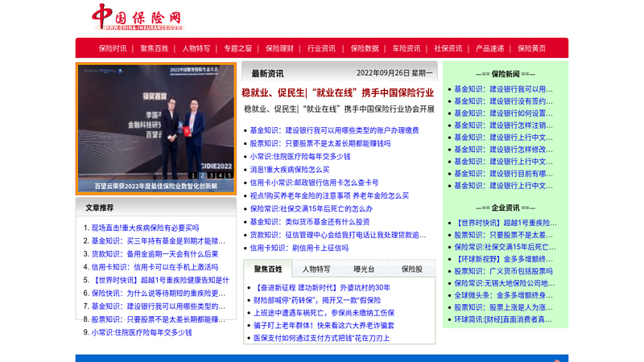
Task: Open 基金知识：类似货币基金还有什么投资
Action: click(x=310, y=222)
